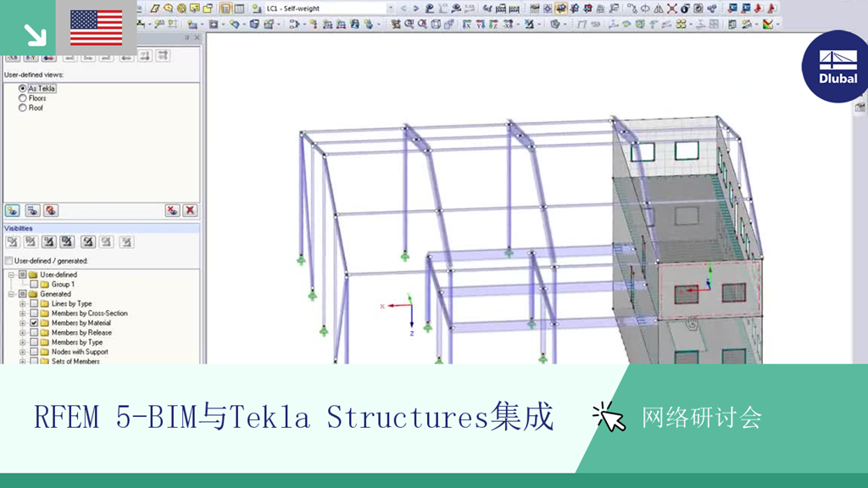Expand the 'Nodes with Support' node
Viewport: 868px width, 488px height.
tap(22, 352)
